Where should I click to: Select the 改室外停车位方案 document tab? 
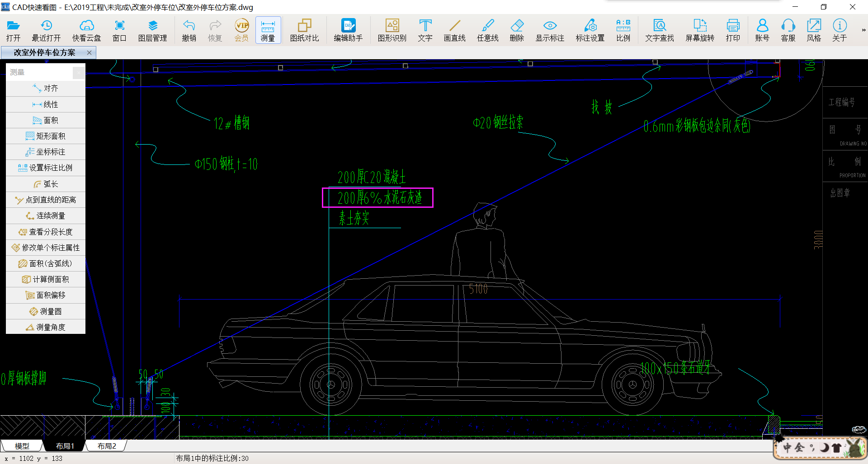click(x=48, y=52)
